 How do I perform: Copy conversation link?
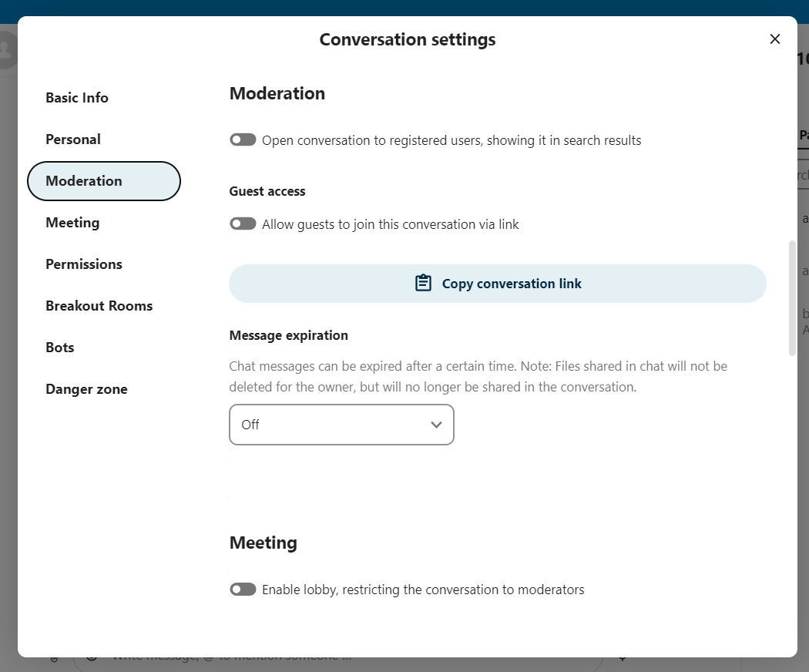pos(498,284)
